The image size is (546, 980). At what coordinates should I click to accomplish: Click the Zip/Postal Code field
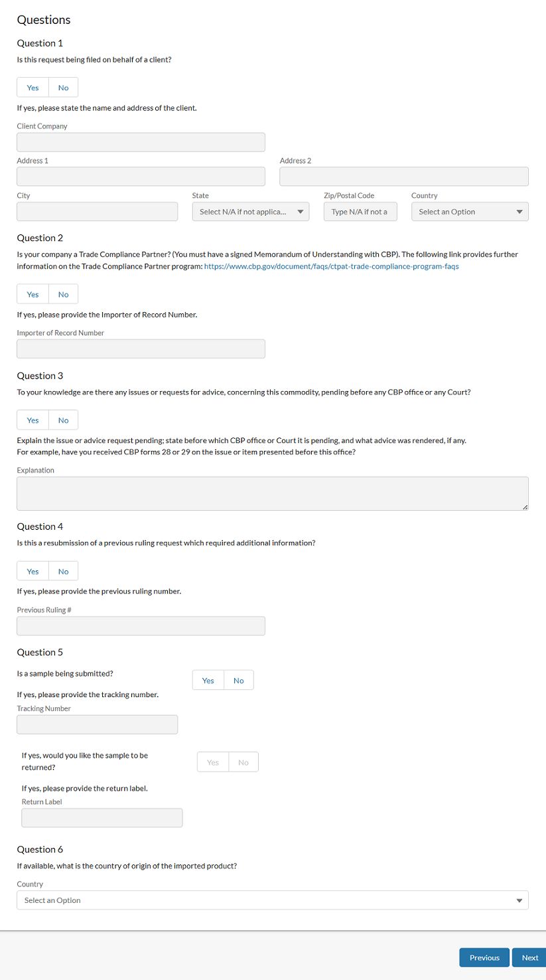coord(360,212)
